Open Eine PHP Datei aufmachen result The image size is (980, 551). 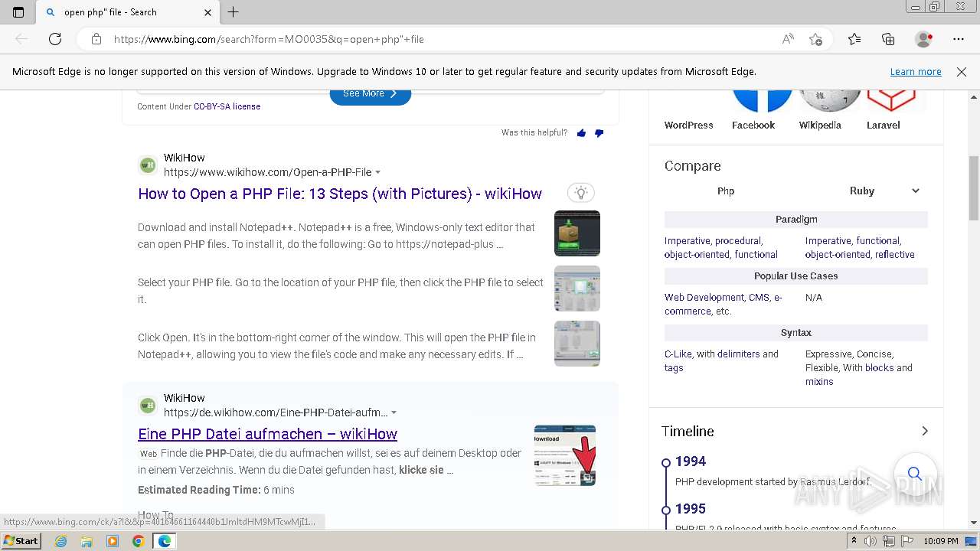[267, 434]
